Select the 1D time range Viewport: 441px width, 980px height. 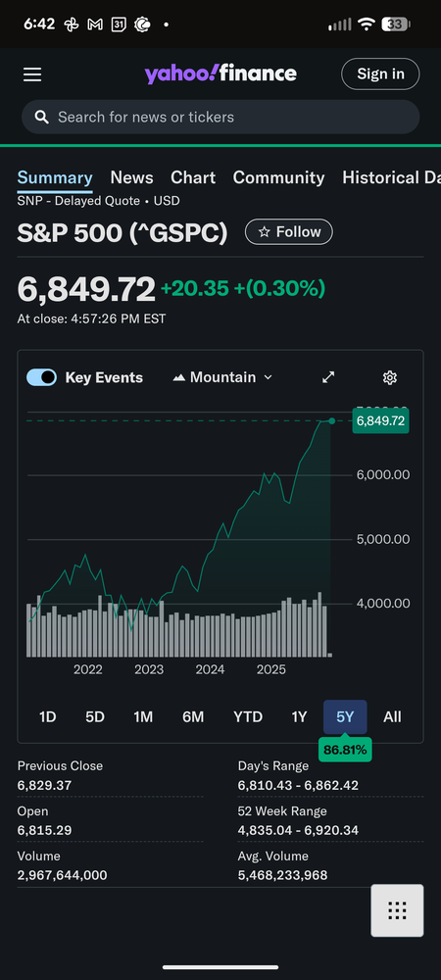(47, 717)
